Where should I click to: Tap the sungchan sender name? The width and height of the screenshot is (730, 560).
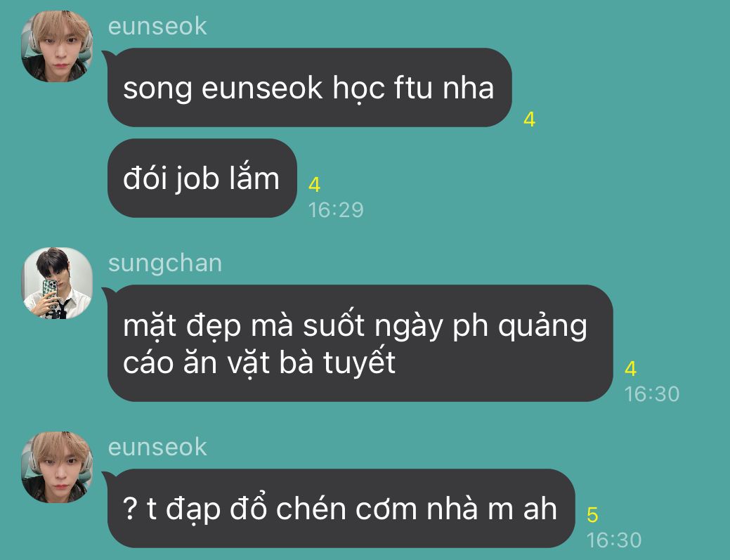(165, 263)
